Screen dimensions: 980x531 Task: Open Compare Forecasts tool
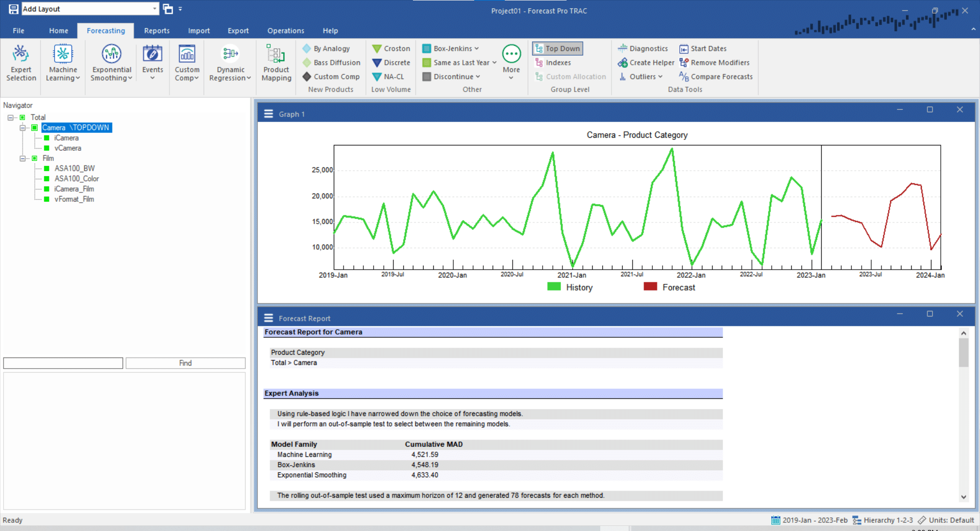(716, 77)
